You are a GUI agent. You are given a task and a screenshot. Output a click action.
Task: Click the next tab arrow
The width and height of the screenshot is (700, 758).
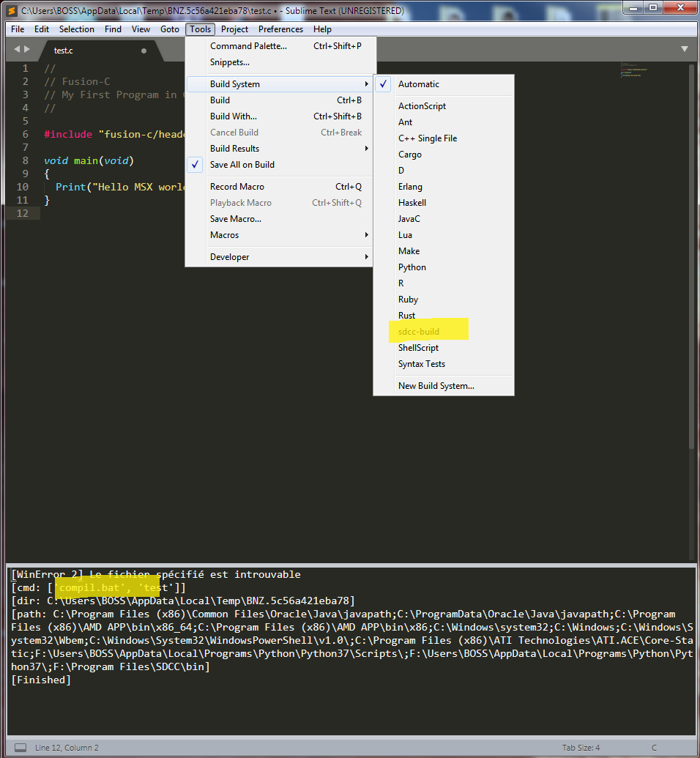27,49
